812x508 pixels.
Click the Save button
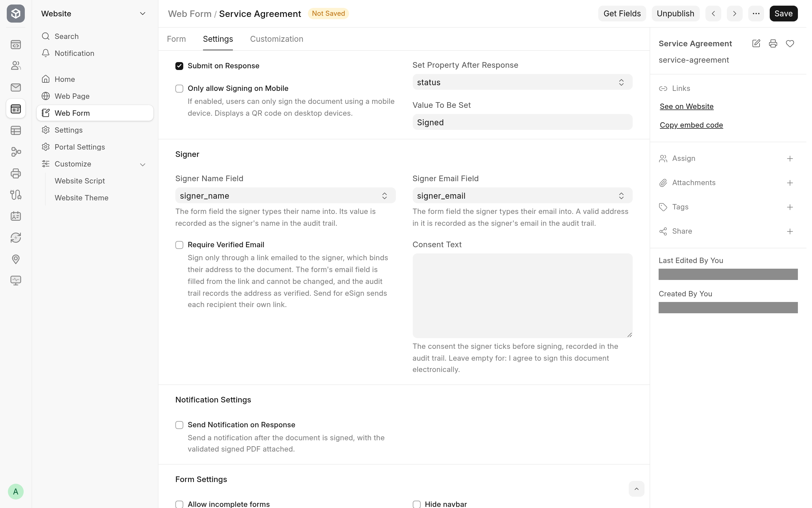click(x=784, y=14)
